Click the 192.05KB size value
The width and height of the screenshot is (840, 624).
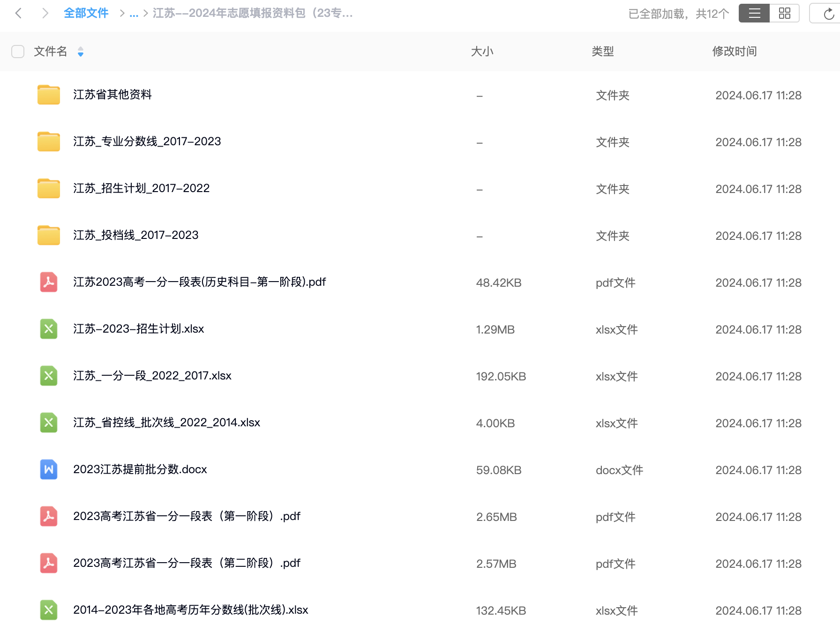[501, 377]
